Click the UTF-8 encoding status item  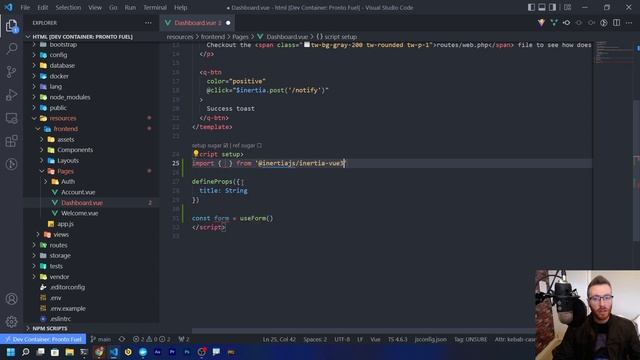pyautogui.click(x=342, y=339)
